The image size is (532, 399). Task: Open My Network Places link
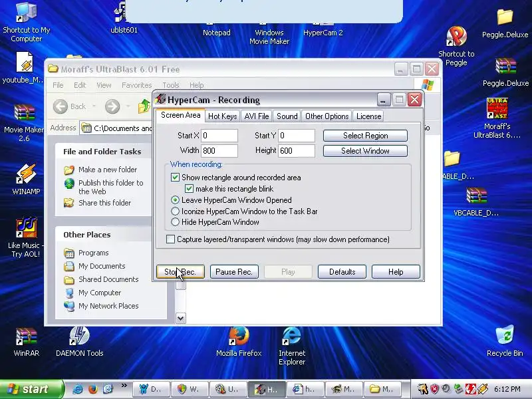click(x=108, y=306)
